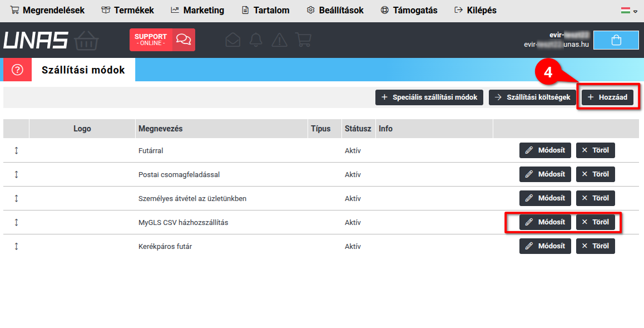Click the envelope messages icon in header

click(233, 40)
